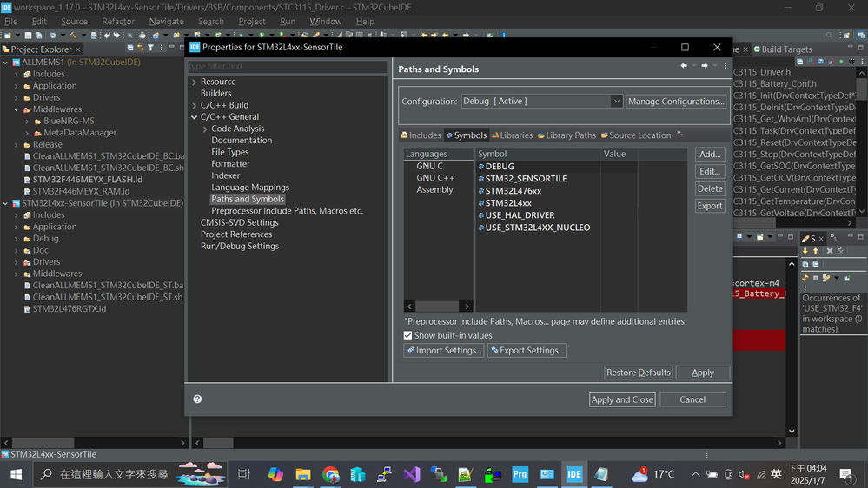Image resolution: width=868 pixels, height=488 pixels.
Task: Click the Add... button
Action: click(x=710, y=155)
